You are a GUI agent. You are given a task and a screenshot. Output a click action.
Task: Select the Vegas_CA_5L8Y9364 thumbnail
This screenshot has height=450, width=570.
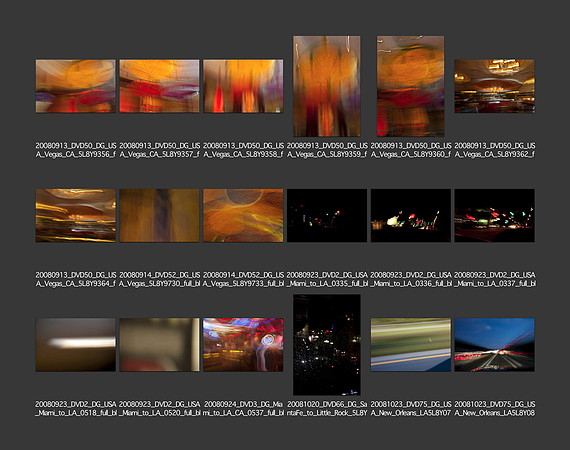coord(76,215)
